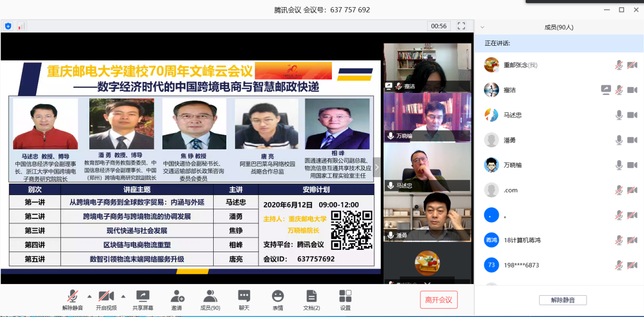Click 马述忠 avatar in members list
Image resolution: width=644 pixels, height=317 pixels.
coord(491,115)
